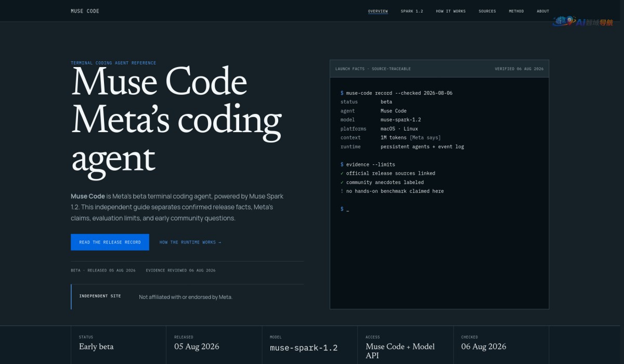The height and width of the screenshot is (364, 624).
Task: Click the blinking terminal prompt cursor
Action: coord(347,209)
